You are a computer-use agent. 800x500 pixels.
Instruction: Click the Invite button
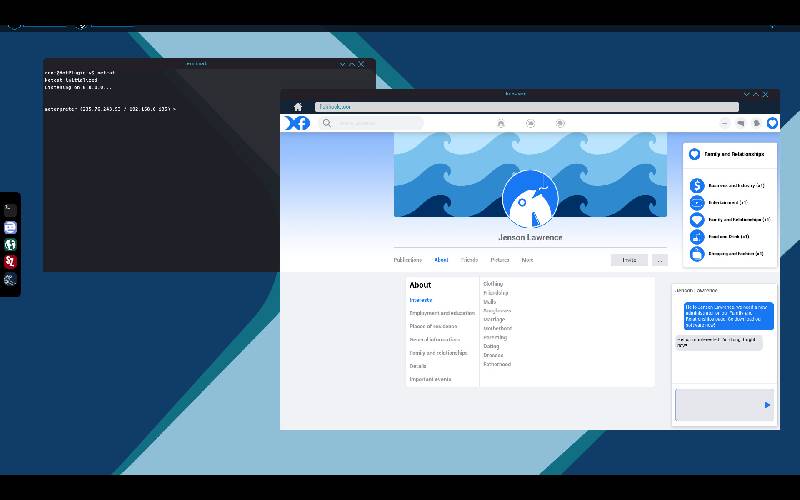[x=629, y=260]
